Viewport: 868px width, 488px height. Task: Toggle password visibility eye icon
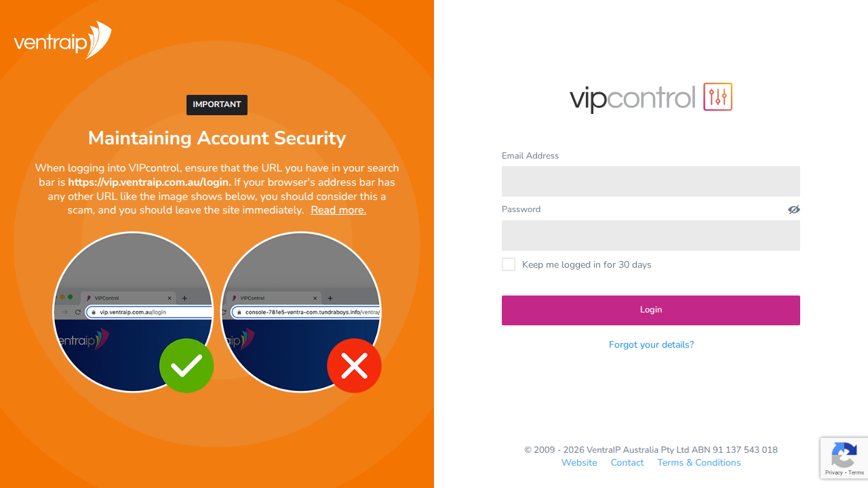(793, 209)
